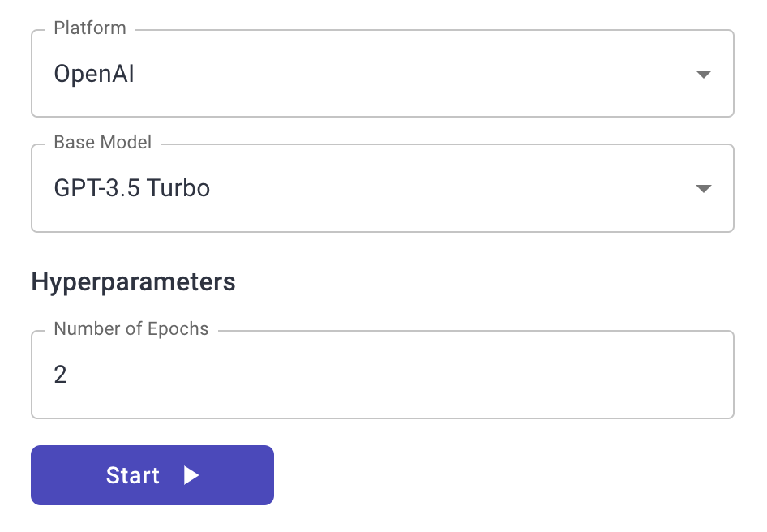Click the play triangle icon on Start
The height and width of the screenshot is (532, 767).
[x=191, y=475]
